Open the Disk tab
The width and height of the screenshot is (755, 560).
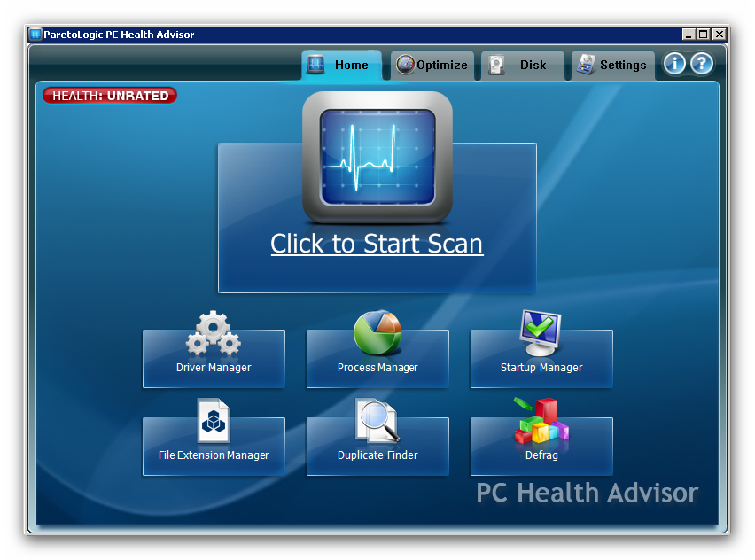[522, 65]
